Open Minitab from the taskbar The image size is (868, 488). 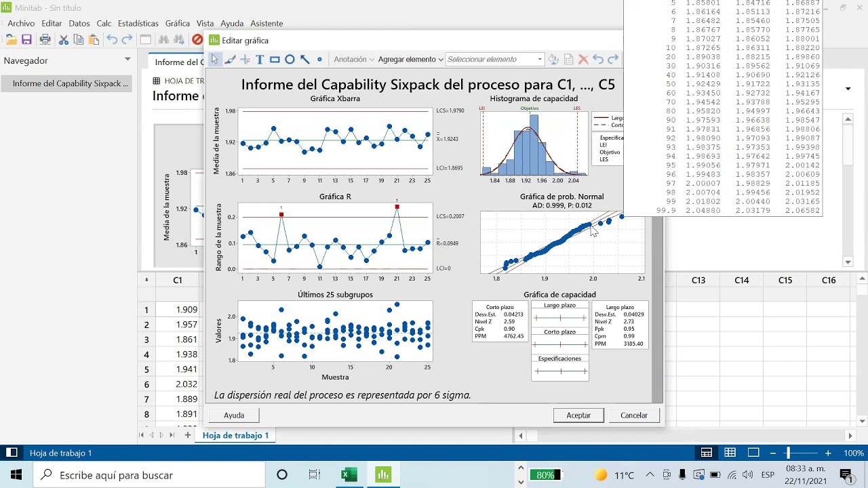pos(383,475)
